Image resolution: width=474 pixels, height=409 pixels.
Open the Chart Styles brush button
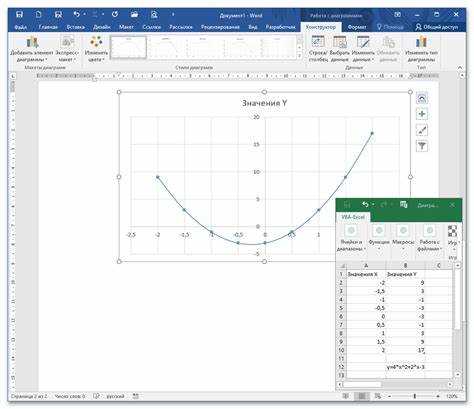[422, 130]
